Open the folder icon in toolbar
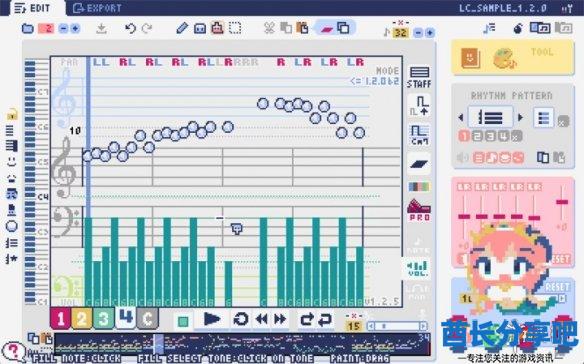 pyautogui.click(x=28, y=28)
